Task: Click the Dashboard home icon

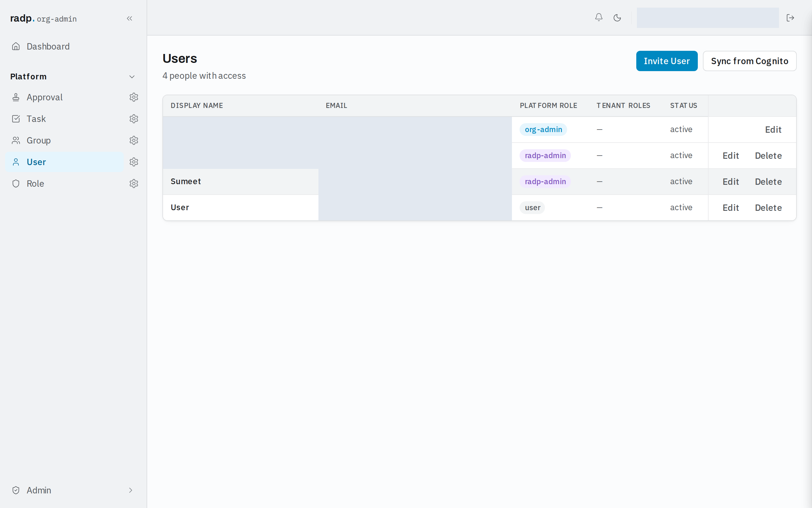Action: [x=16, y=46]
